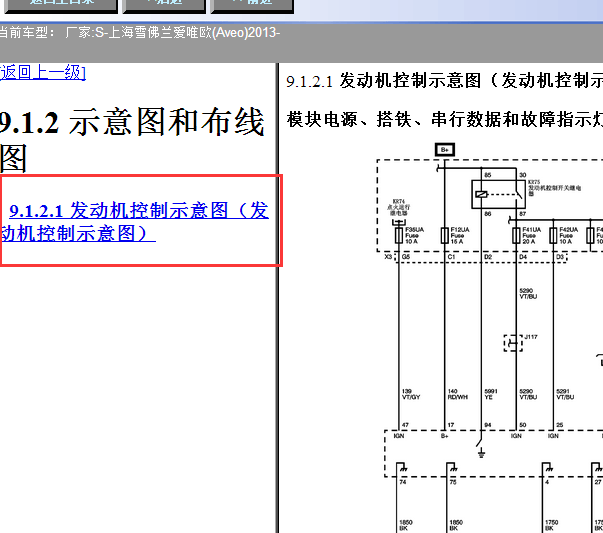This screenshot has width=603, height=533.
Task: Click the F36UA 10 A fuse symbol
Action: click(399, 235)
